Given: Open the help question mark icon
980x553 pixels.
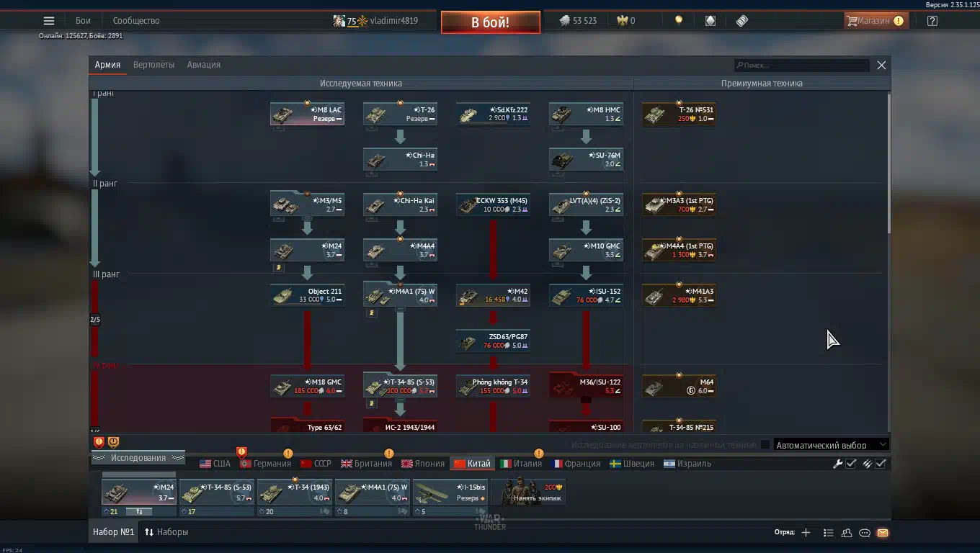Looking at the screenshot, I should tap(932, 21).
